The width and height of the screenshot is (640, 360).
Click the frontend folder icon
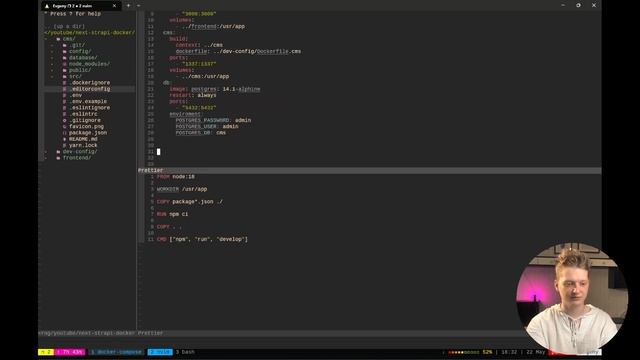pyautogui.click(x=58, y=158)
